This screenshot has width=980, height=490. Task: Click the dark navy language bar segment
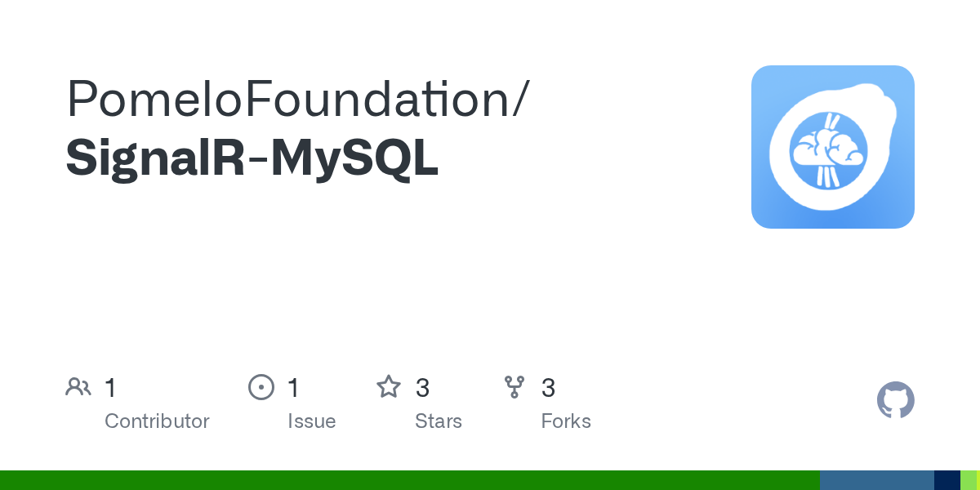947,480
